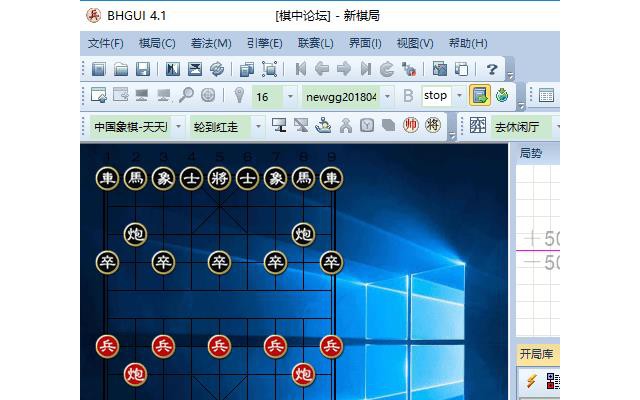This screenshot has height=400, width=640.
Task: Select the 去休闲厅 combo box
Action: [525, 127]
